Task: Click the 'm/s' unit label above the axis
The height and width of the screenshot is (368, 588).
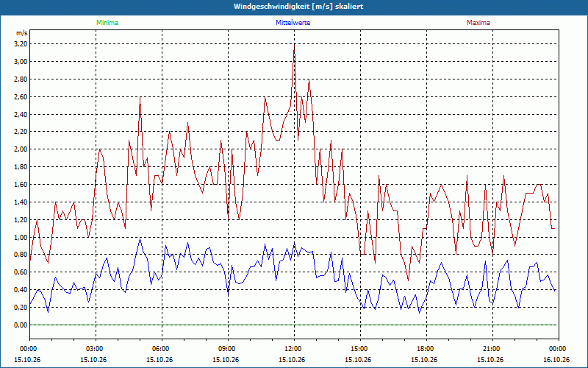Action: coord(21,33)
